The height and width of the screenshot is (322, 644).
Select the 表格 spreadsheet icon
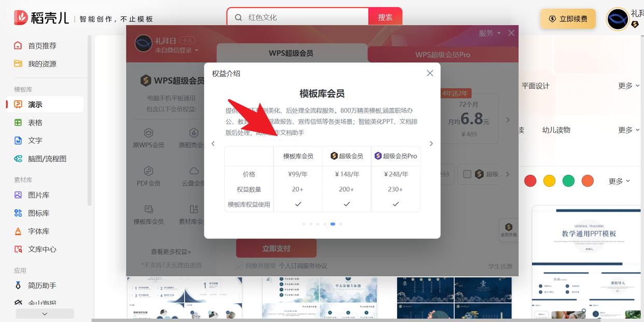[18, 122]
